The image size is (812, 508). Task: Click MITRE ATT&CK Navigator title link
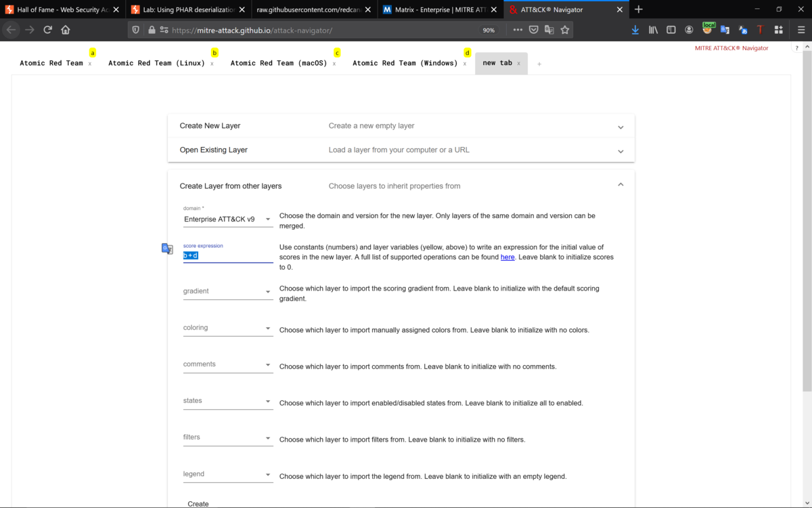[x=731, y=48]
